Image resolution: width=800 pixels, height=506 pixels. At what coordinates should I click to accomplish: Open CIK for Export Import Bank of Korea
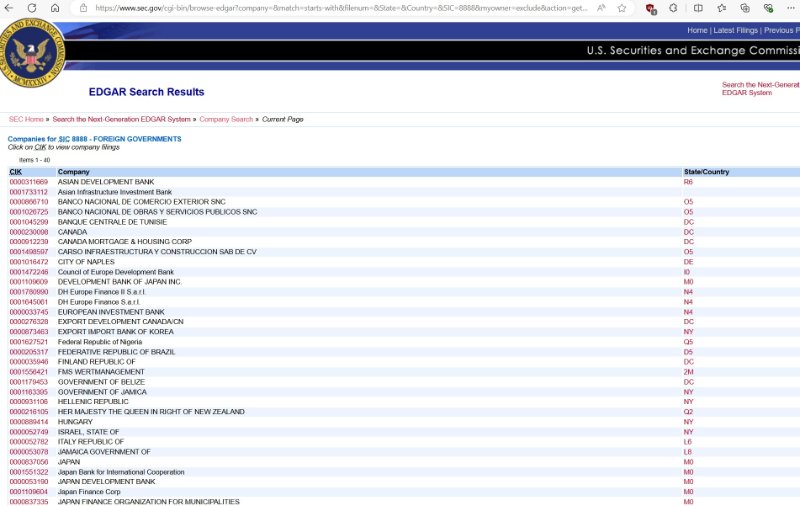[29, 332]
